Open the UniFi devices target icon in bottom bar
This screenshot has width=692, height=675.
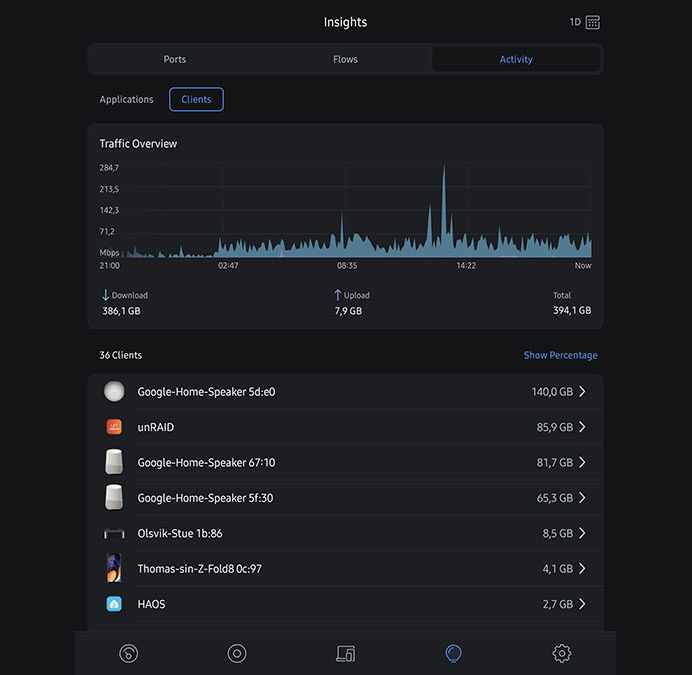click(x=237, y=653)
